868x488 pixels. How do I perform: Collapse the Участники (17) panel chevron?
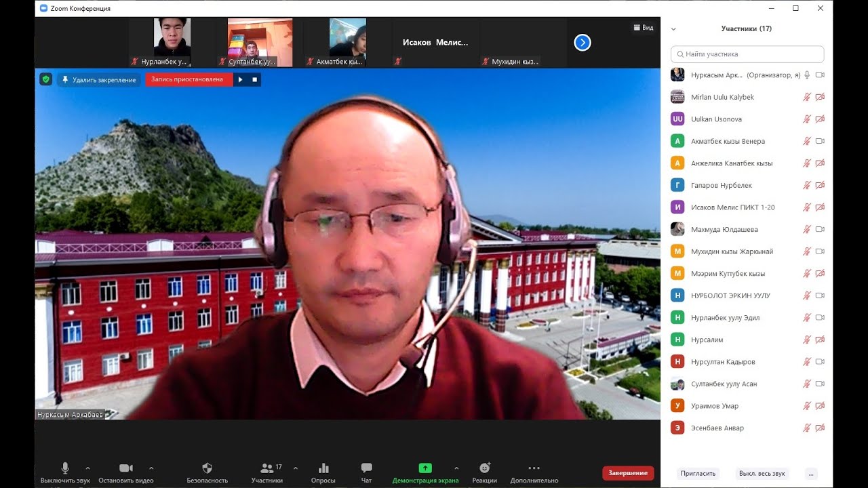[673, 29]
